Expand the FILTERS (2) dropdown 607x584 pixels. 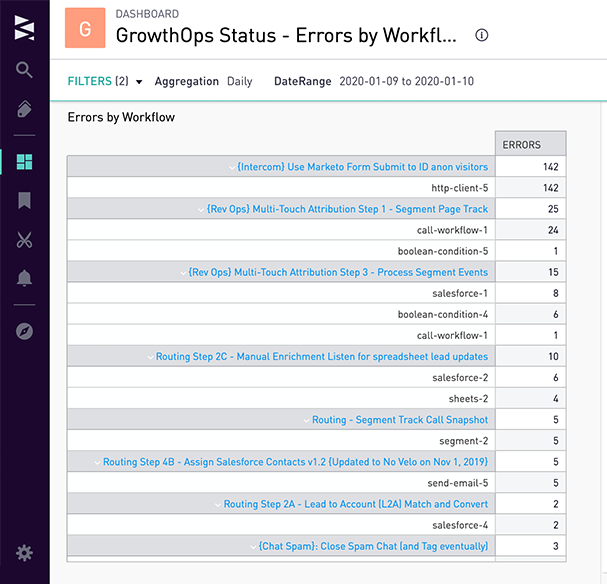pos(105,81)
